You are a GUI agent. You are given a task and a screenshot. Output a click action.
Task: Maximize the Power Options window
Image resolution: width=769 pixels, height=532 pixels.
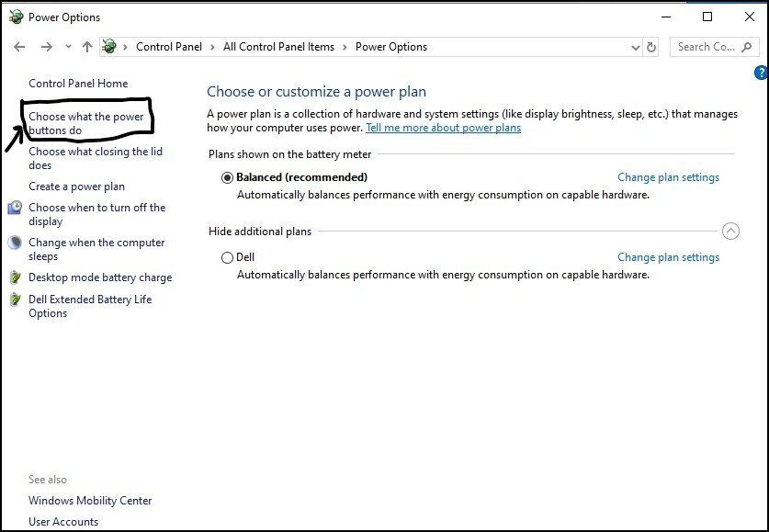click(x=707, y=17)
